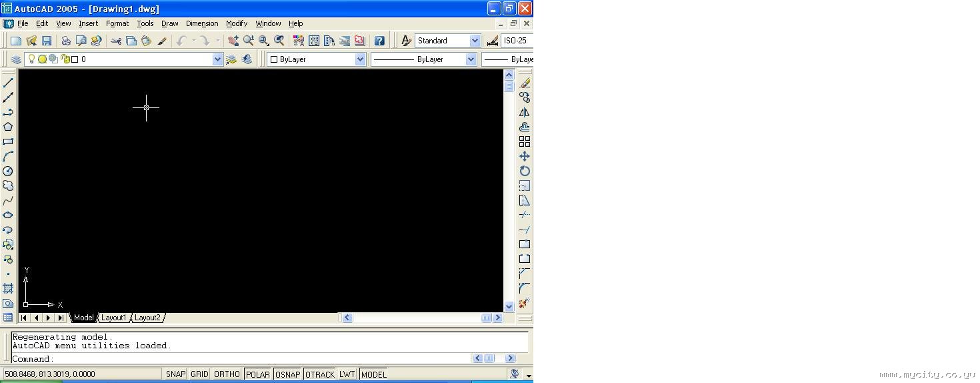980x383 pixels.
Task: Toggle layer 0 on/off lightbulb
Action: pos(31,59)
